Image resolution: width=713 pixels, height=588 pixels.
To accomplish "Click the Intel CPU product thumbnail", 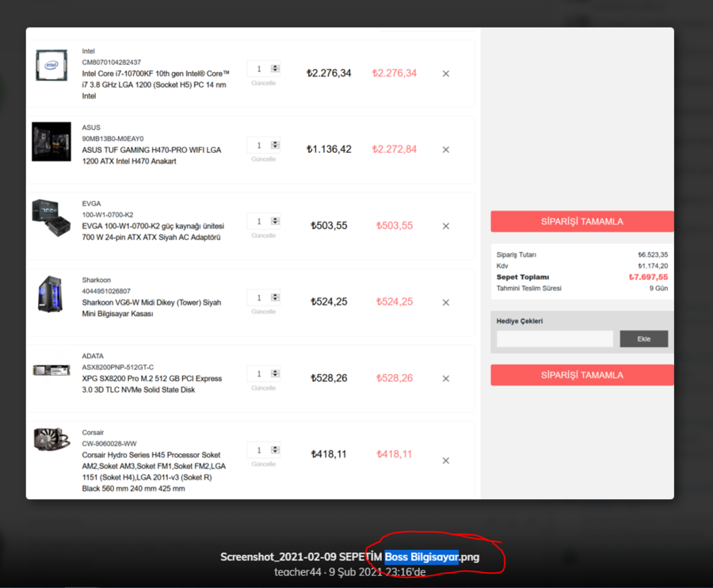I will tap(51, 66).
